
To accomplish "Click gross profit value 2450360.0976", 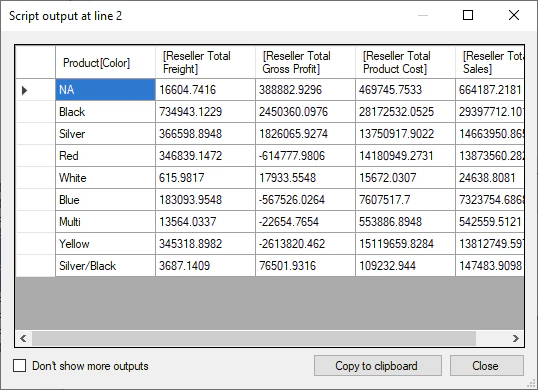I will (305, 112).
